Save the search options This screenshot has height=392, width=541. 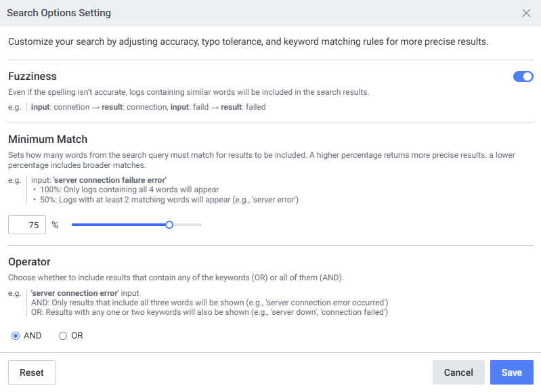pyautogui.click(x=511, y=372)
